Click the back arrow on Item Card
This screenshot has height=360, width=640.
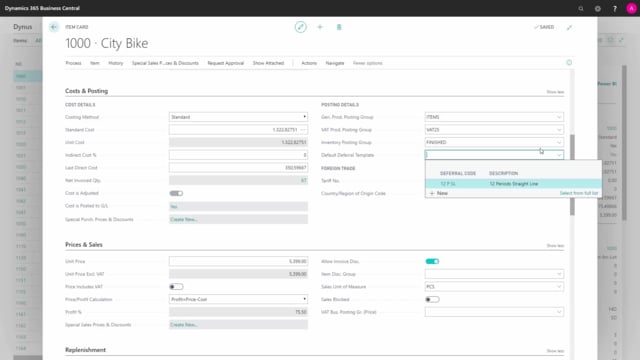click(54, 27)
